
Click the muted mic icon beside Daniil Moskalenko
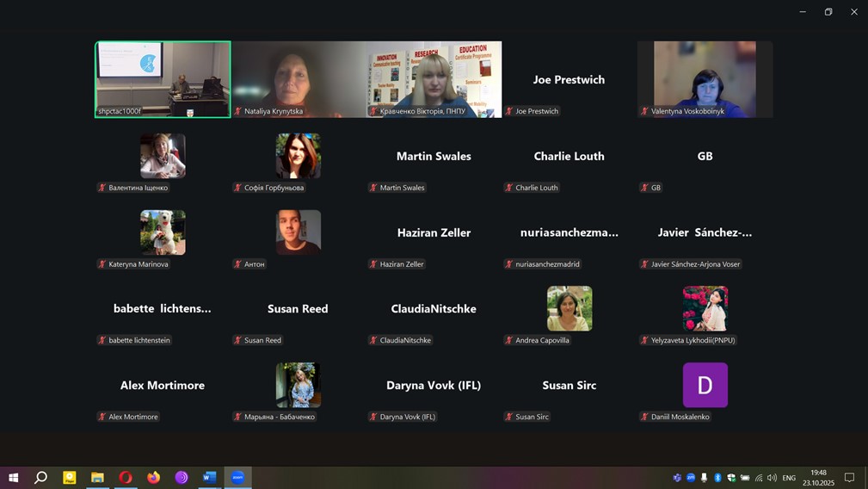[644, 417]
